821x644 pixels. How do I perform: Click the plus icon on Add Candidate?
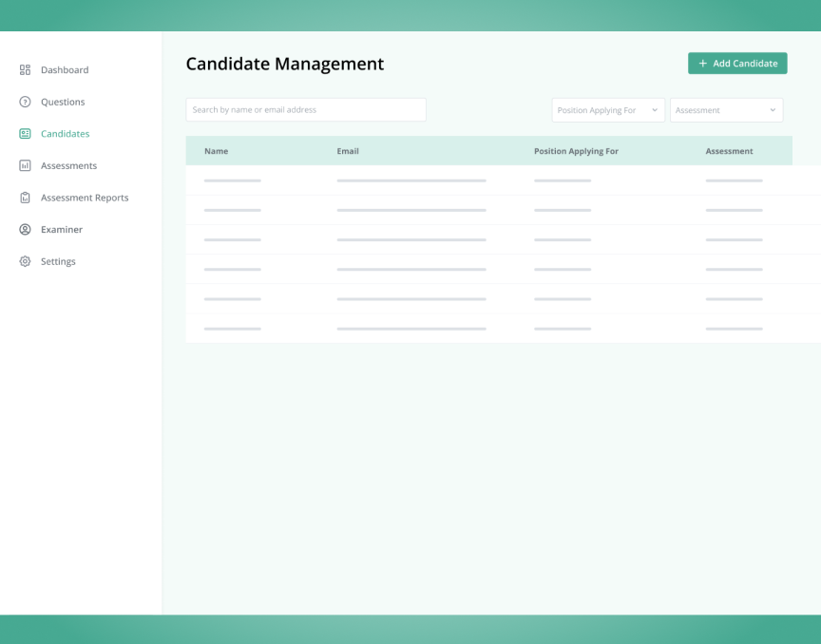point(703,64)
